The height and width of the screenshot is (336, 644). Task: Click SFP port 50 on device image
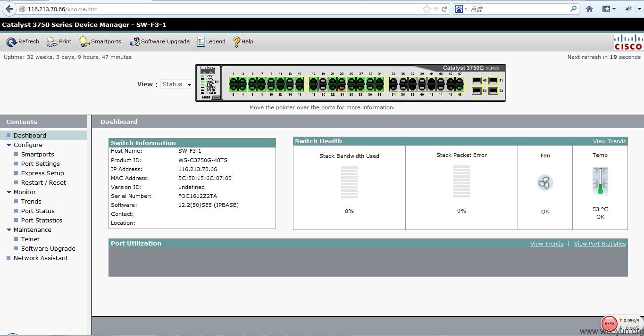click(x=477, y=91)
